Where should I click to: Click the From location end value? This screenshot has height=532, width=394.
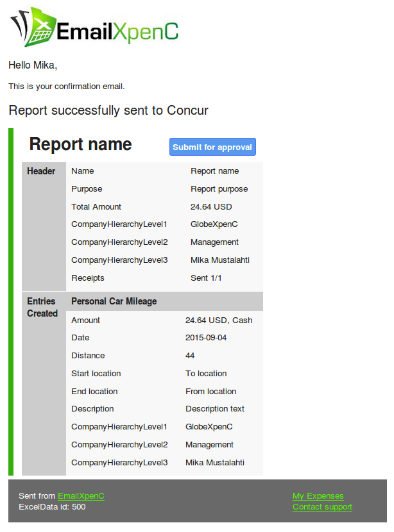tap(210, 391)
